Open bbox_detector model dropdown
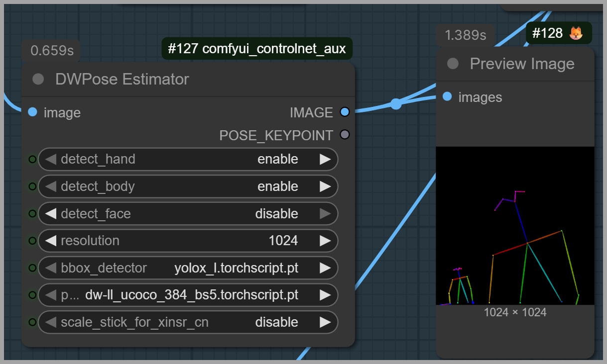Screen dimensions: 607x364 point(237,268)
